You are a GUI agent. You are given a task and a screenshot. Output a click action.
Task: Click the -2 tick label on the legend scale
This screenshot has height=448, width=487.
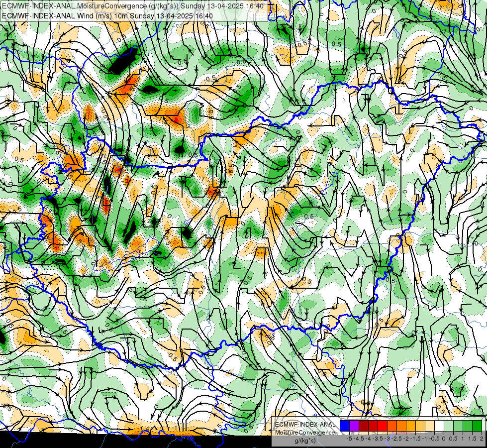(x=406, y=439)
